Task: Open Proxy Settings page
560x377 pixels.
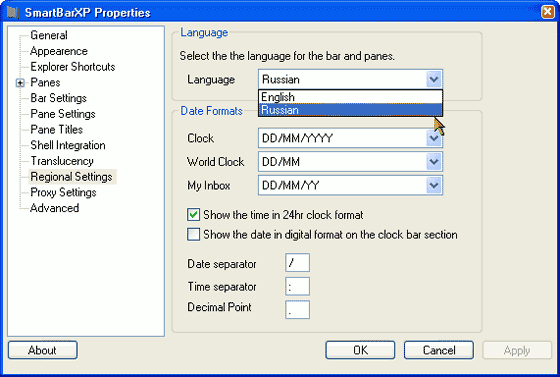Action: point(63,192)
